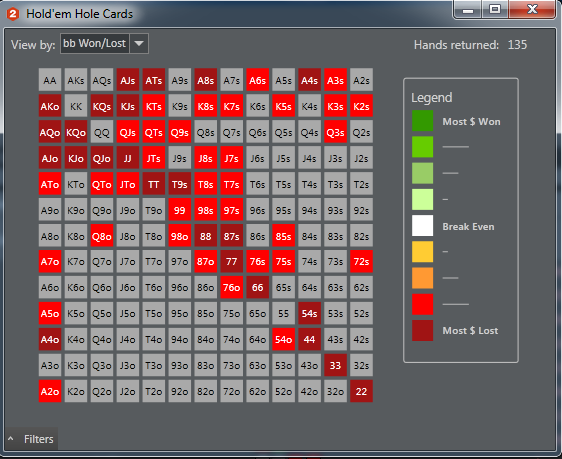Close the Hold'em Hole Cards window
This screenshot has height=459, width=562.
pyautogui.click(x=532, y=9)
